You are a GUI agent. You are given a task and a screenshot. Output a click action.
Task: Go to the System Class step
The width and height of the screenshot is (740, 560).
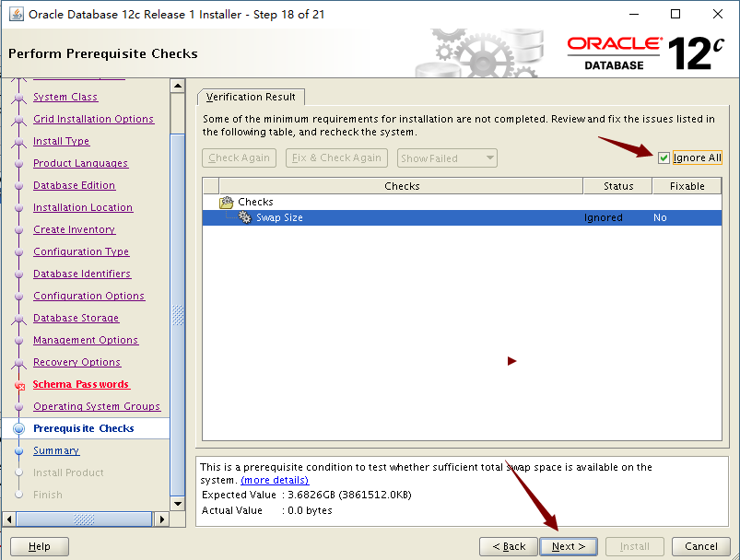pyautogui.click(x=65, y=97)
